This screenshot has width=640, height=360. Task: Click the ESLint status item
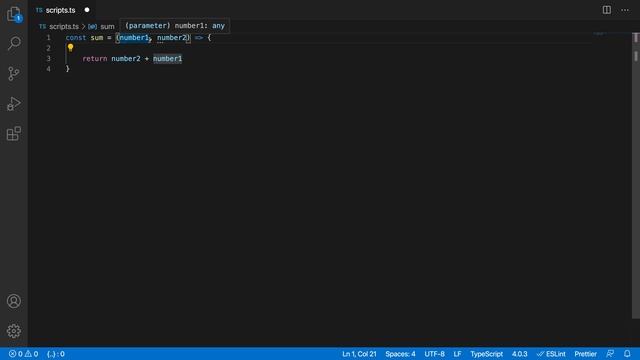click(551, 354)
